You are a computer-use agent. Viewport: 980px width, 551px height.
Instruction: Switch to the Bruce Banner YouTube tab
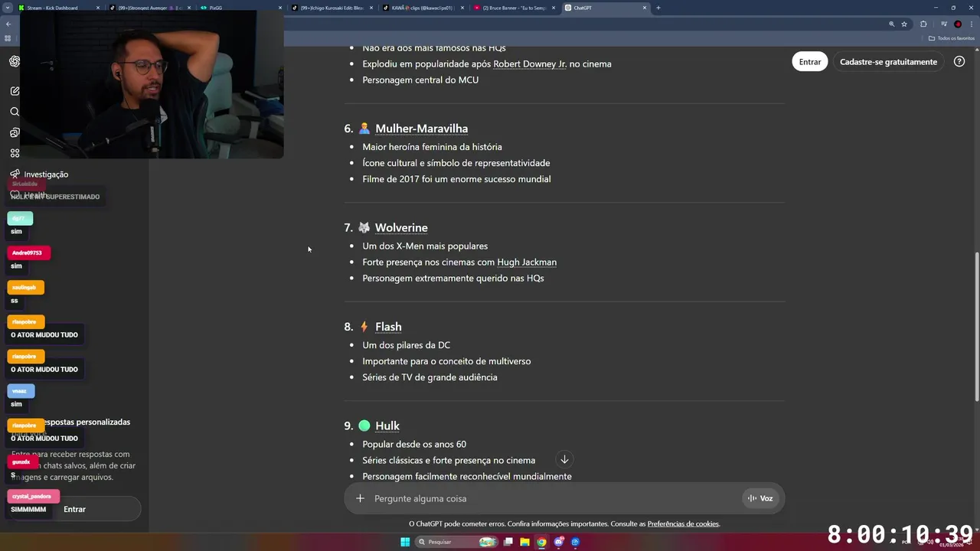[514, 8]
